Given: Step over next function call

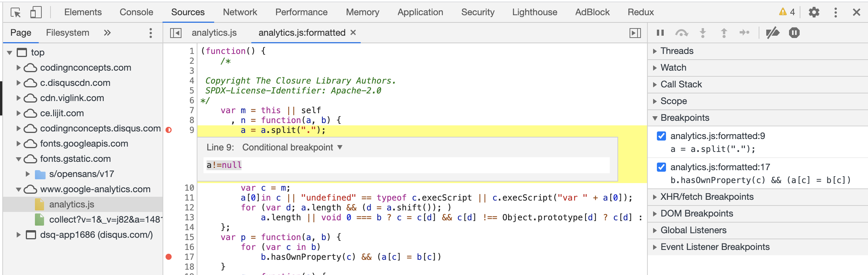Looking at the screenshot, I should pos(682,33).
